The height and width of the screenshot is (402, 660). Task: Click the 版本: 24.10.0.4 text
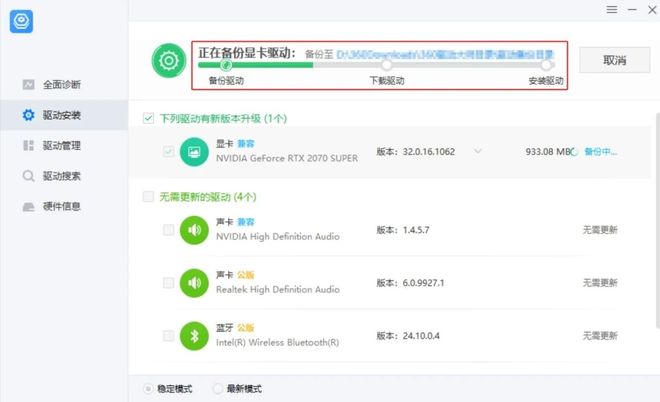[x=408, y=335]
